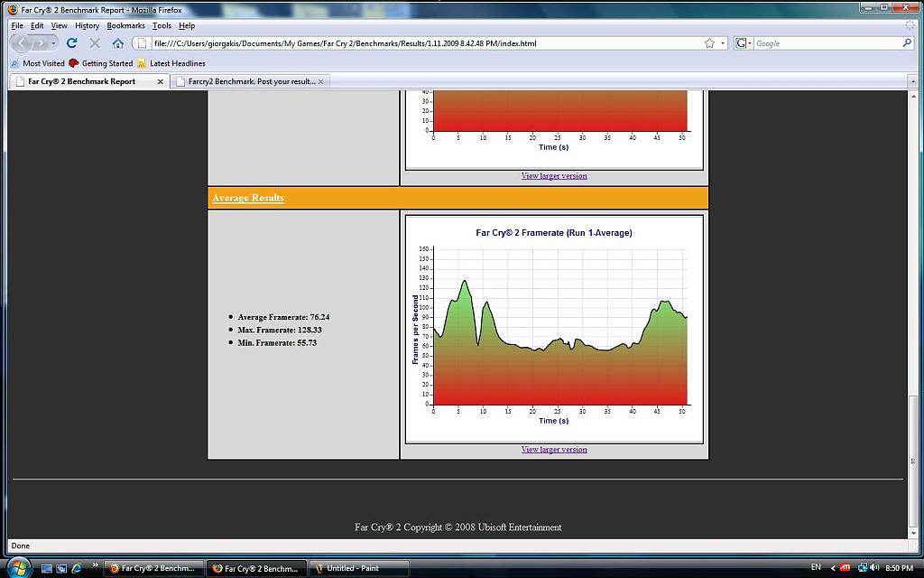Launch Internet Explorer from quick launch
The height and width of the screenshot is (578, 924).
[x=76, y=569]
